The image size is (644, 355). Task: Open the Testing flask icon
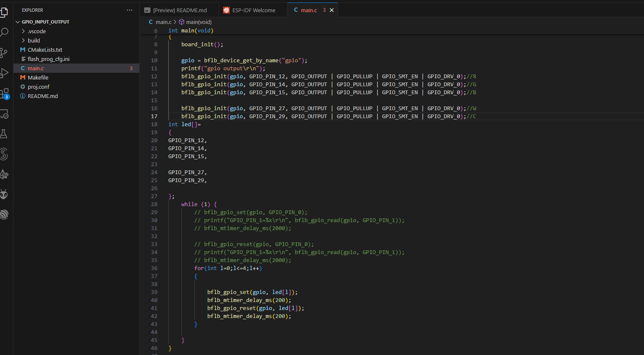pos(4,134)
